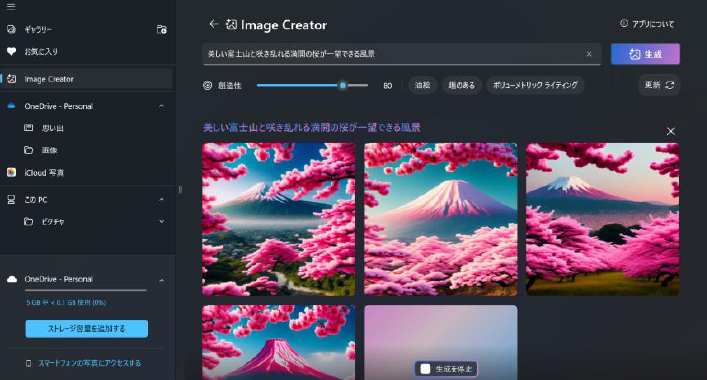This screenshot has height=380, width=707.
Task: Click ストレージ容量を追加する button
Action: 87,329
